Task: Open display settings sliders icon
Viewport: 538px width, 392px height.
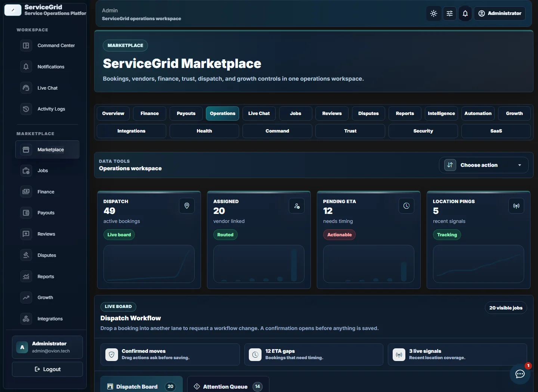Action: point(450,13)
